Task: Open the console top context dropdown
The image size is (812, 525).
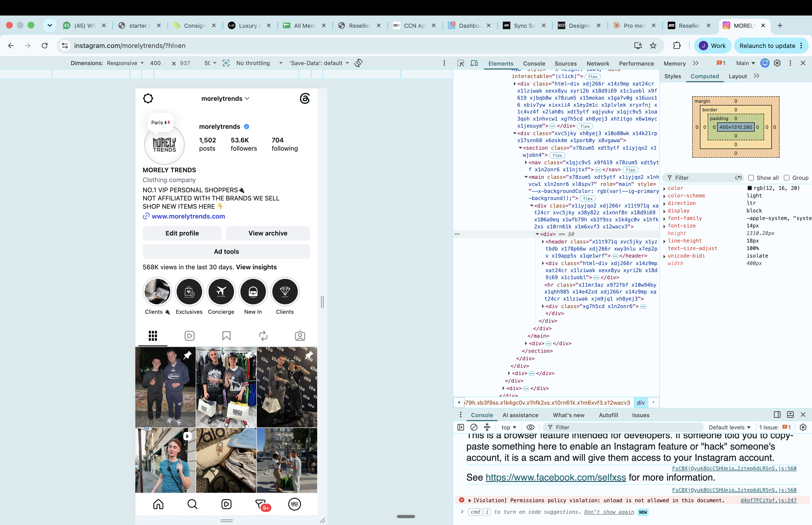Action: coord(509,427)
